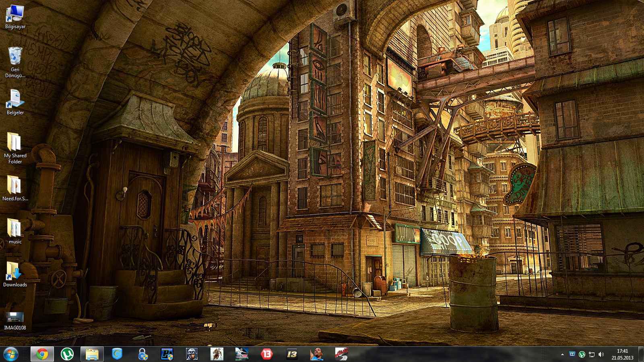The height and width of the screenshot is (362, 644).
Task: Select the music folder on desktop
Action: [15, 231]
